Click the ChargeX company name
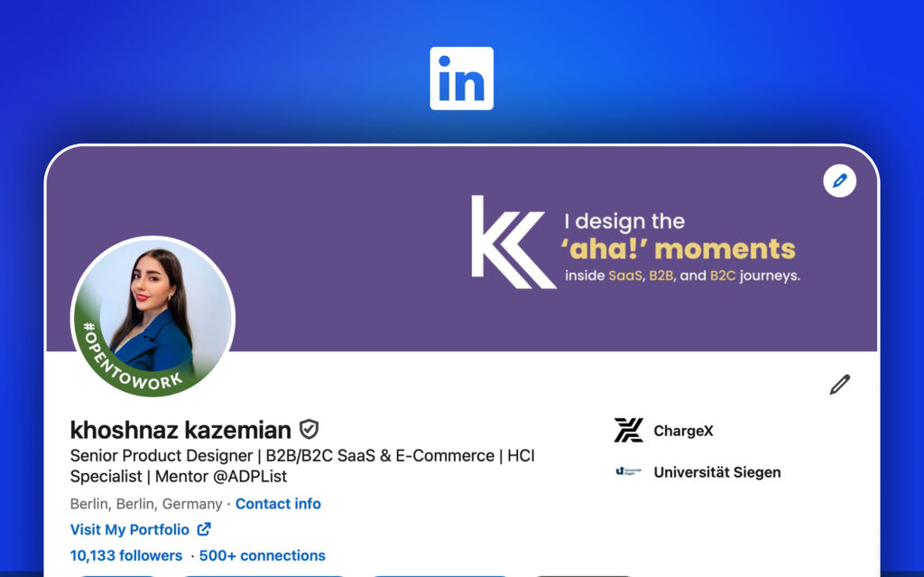924x577 pixels. [683, 431]
